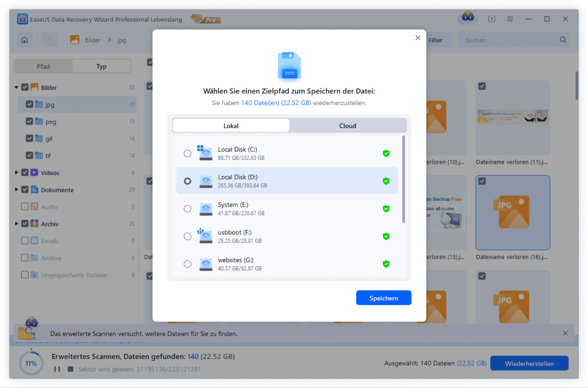Switch to the Typ tab
The height and width of the screenshot is (388, 588).
coord(101,66)
